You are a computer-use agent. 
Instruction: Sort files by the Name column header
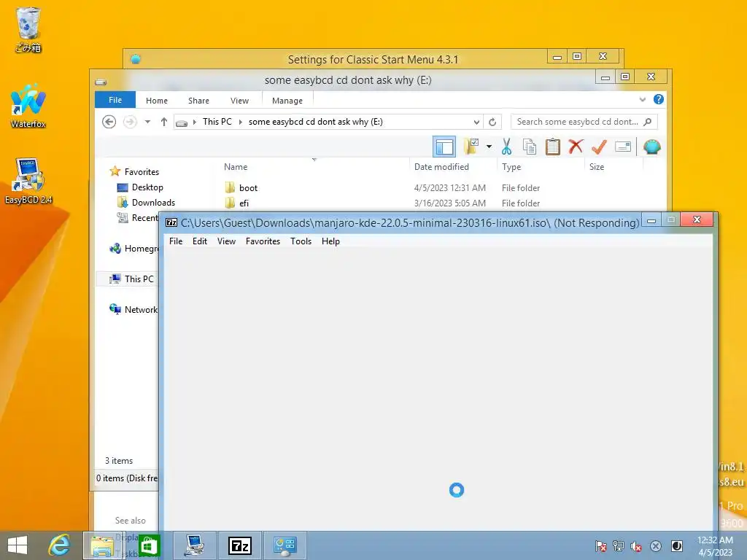(236, 167)
